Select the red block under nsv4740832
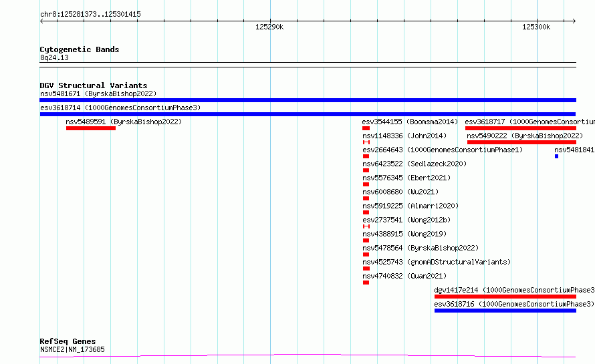595x364 pixels. point(366,283)
